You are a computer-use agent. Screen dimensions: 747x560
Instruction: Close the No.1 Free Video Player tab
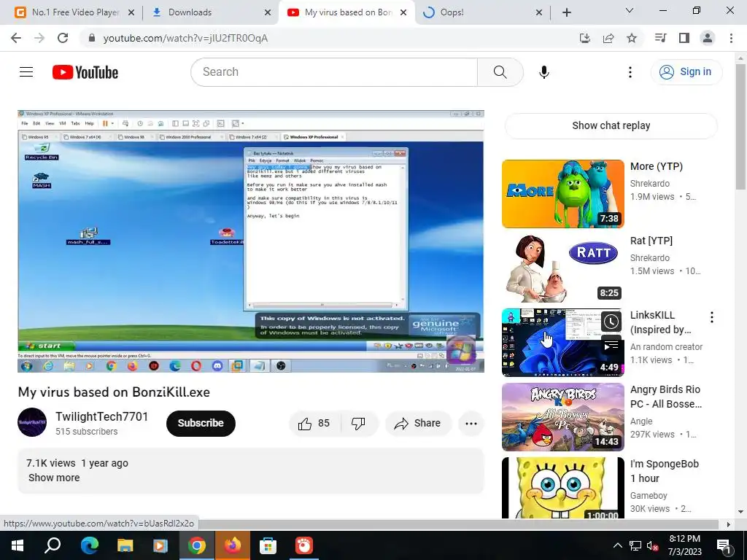[x=131, y=12]
